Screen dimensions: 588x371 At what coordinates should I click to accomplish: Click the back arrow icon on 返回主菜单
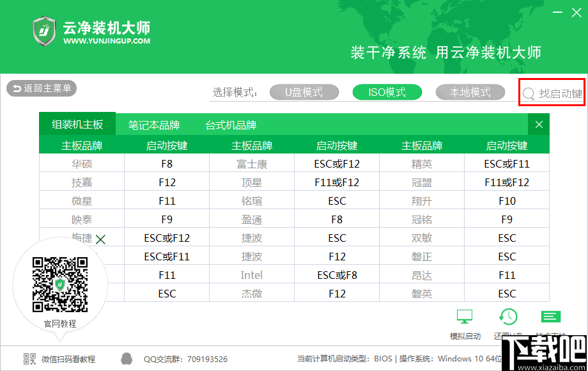17,88
